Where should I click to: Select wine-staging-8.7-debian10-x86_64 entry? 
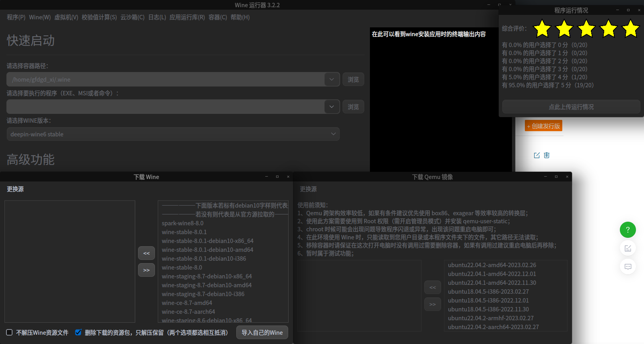[x=207, y=276]
